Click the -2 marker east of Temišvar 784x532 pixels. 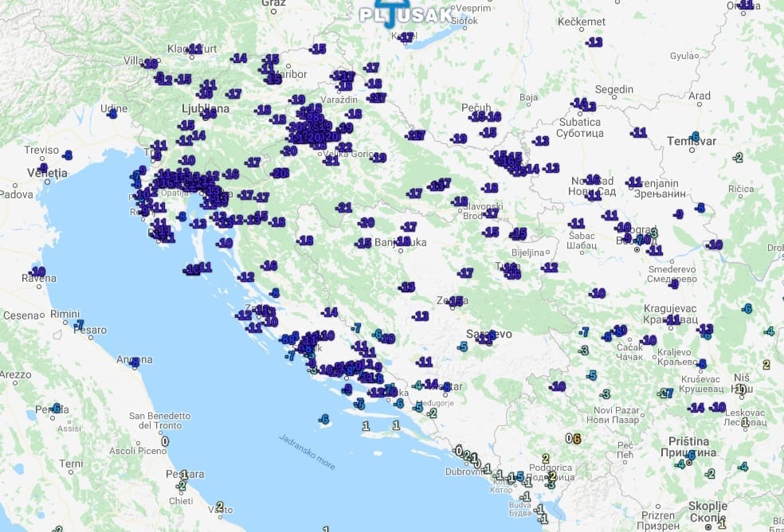[738, 158]
